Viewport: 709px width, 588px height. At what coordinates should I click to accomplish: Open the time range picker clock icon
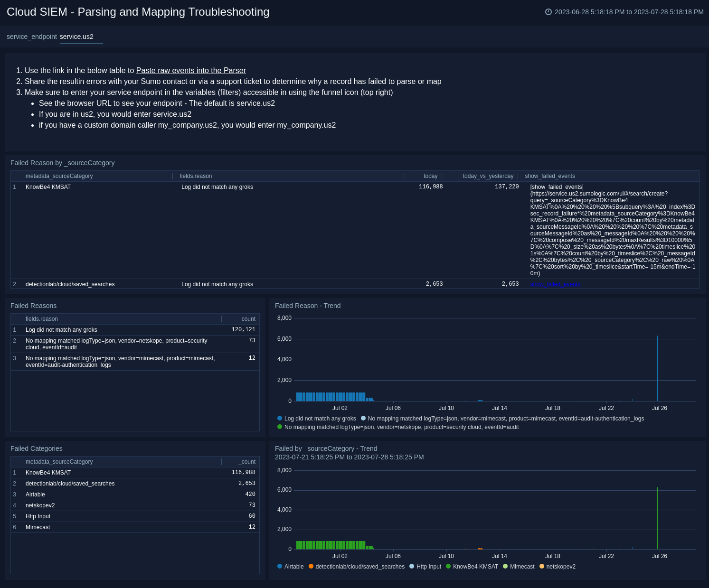[x=548, y=12]
